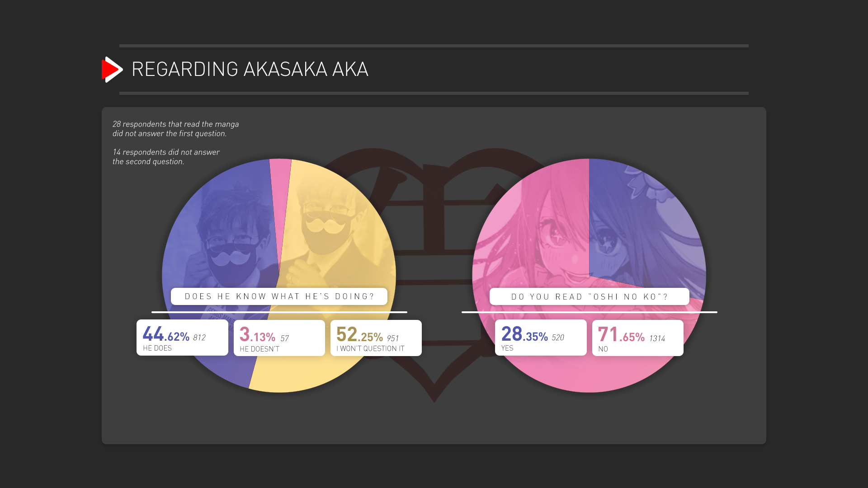Click the 28.35% YES card
The height and width of the screenshot is (488, 868).
pos(541,338)
